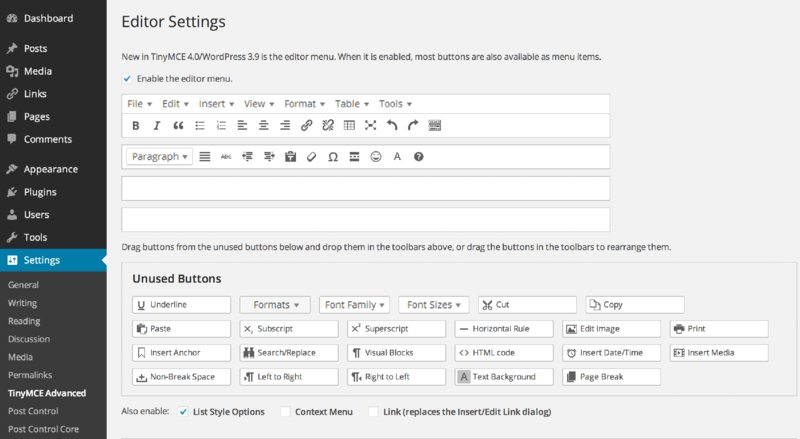Image resolution: width=800 pixels, height=439 pixels.
Task: Click the Text Background unused button
Action: coord(503,377)
